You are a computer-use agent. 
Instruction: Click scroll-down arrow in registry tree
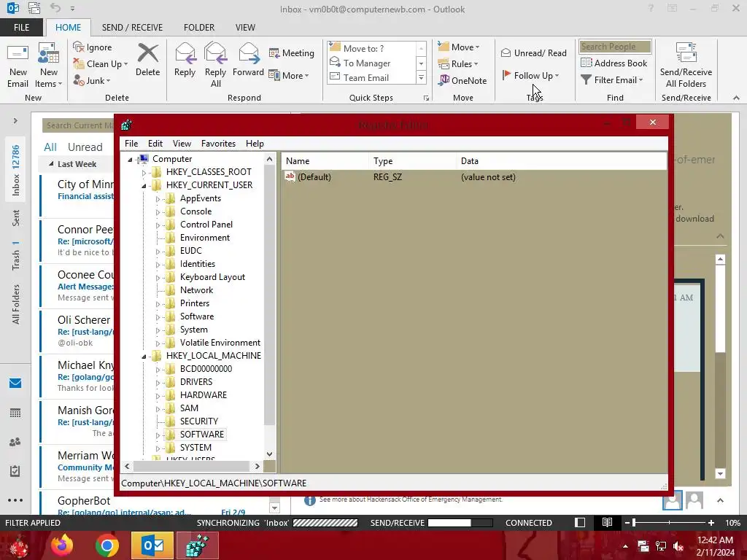(270, 454)
